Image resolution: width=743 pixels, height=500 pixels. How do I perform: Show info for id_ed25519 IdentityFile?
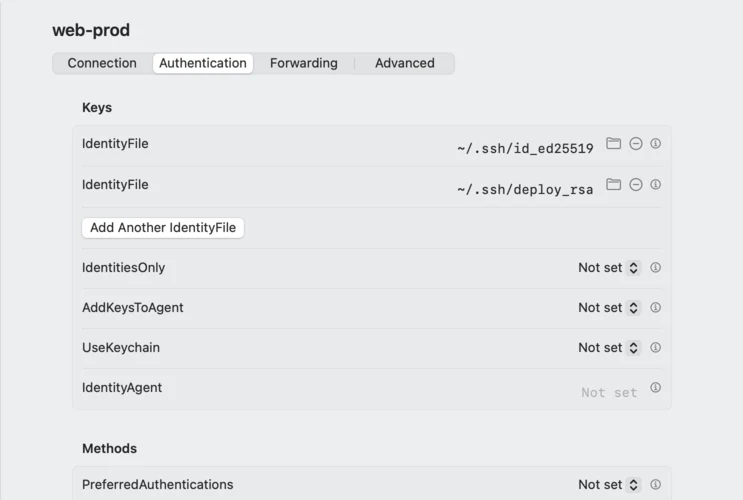point(655,143)
